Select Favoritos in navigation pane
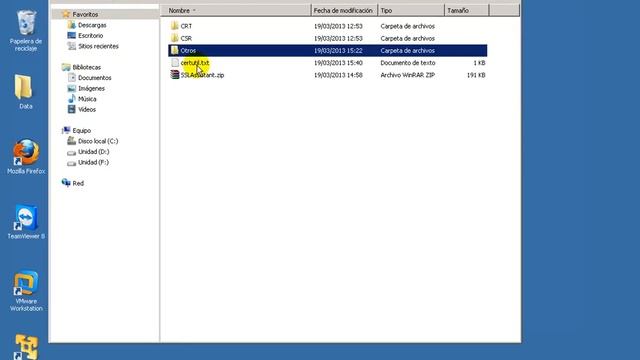This screenshot has width=640, height=360. [85, 14]
